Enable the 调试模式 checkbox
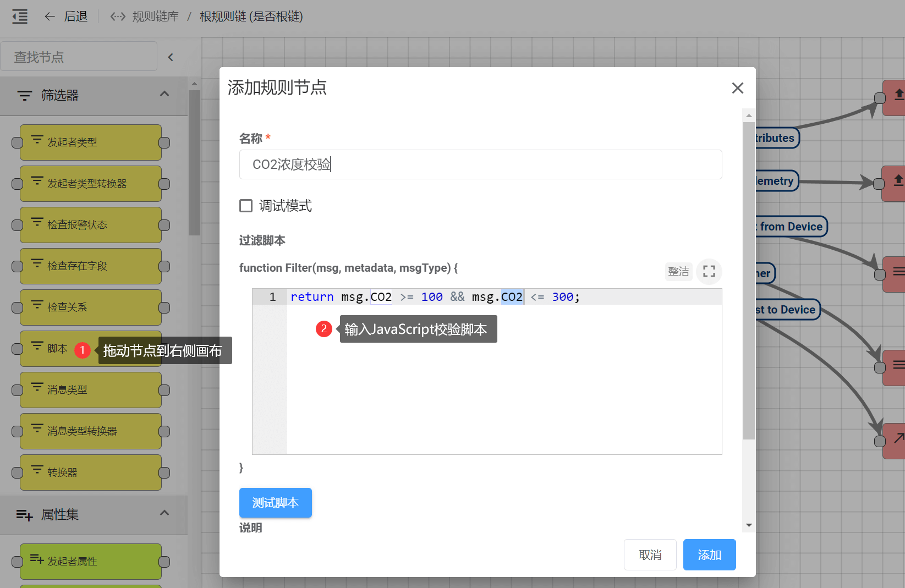This screenshot has height=588, width=905. click(x=246, y=206)
